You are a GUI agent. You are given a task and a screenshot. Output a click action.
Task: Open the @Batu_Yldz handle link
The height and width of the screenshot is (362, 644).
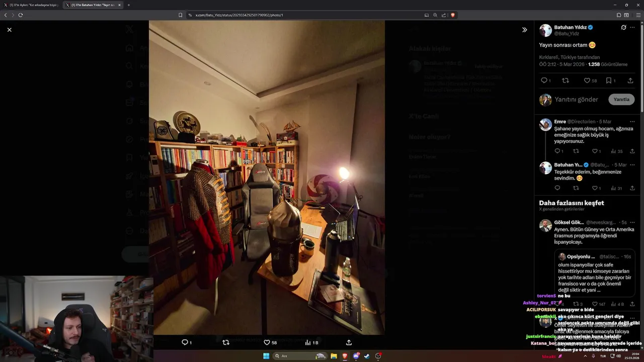point(567,34)
